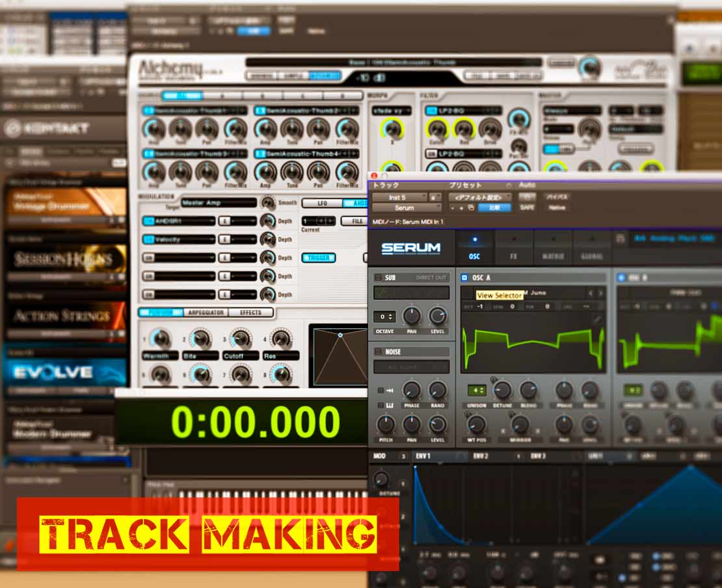Open the SemiAcoustic-Thumb2 source dropdown

tap(312, 111)
